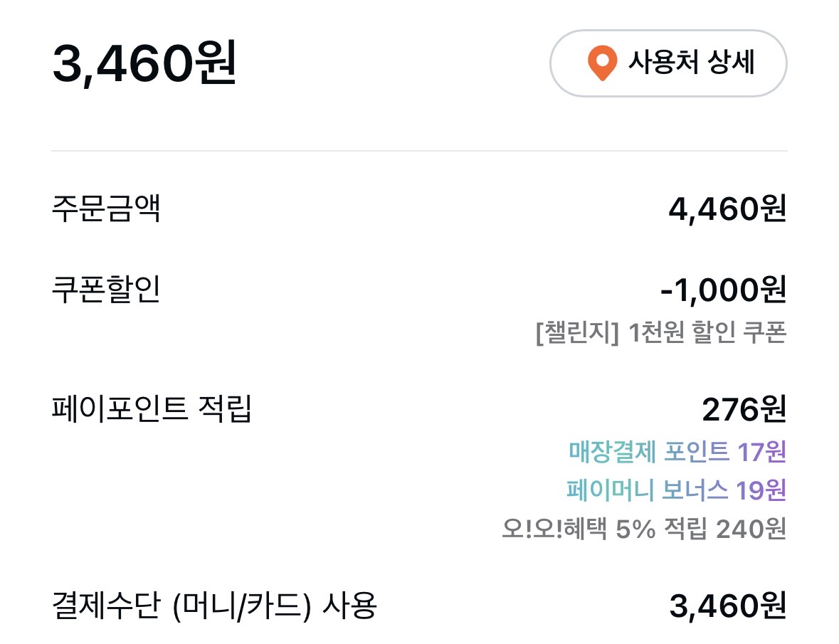Open the 사용처 상세 button
This screenshot has height=644, width=839.
coord(667,63)
